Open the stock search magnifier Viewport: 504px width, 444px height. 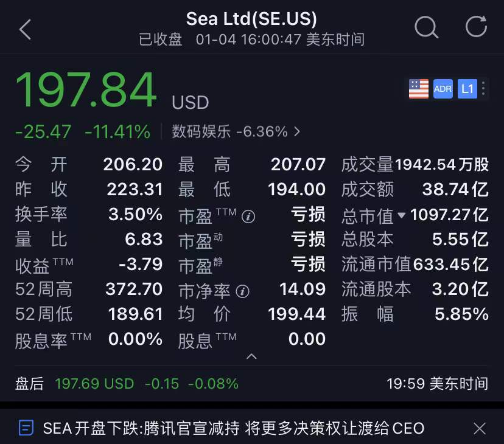point(426,27)
